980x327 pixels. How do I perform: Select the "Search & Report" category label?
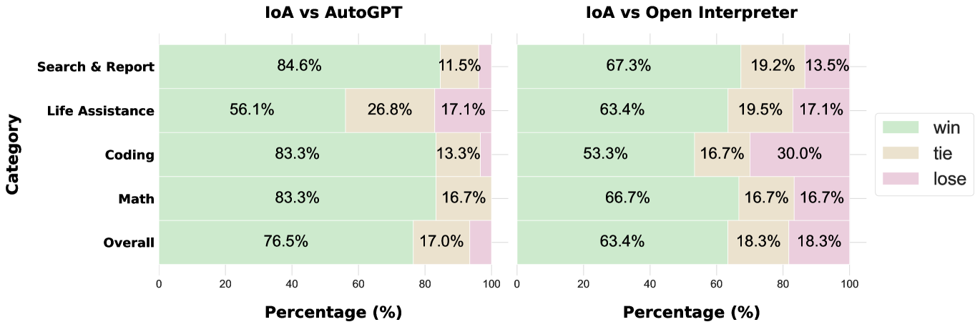click(x=96, y=67)
